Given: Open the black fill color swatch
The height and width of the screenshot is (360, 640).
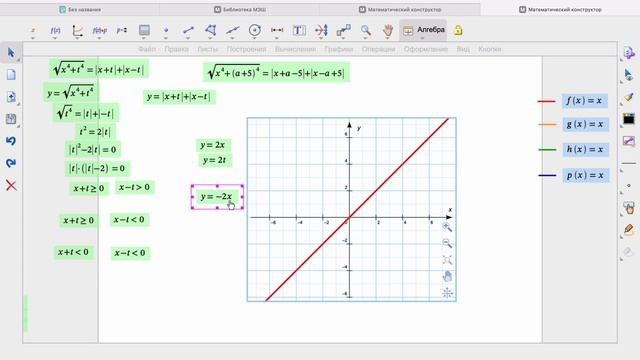Looking at the screenshot, I should coord(629,119).
